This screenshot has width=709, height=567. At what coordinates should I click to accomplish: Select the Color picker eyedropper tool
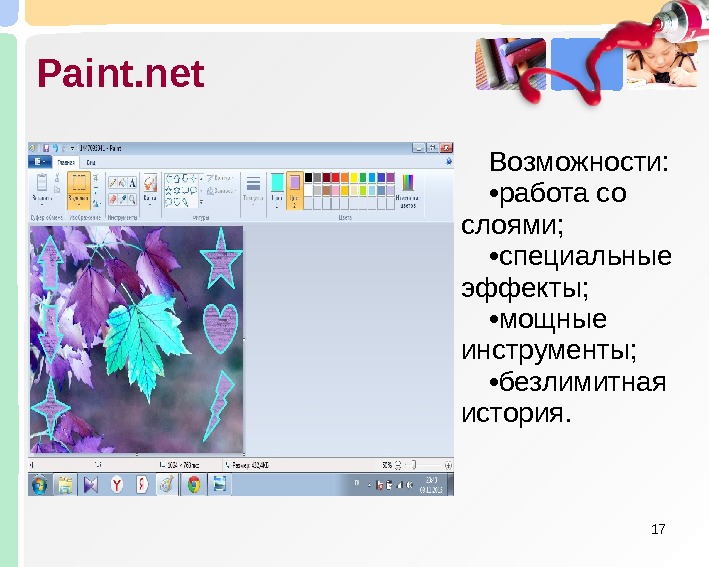click(123, 199)
